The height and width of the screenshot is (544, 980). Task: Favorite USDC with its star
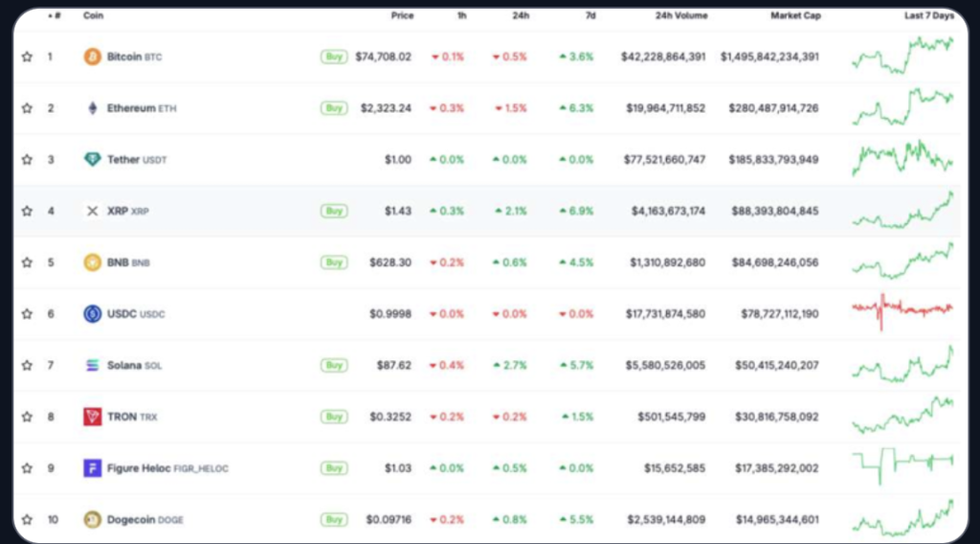(x=27, y=314)
